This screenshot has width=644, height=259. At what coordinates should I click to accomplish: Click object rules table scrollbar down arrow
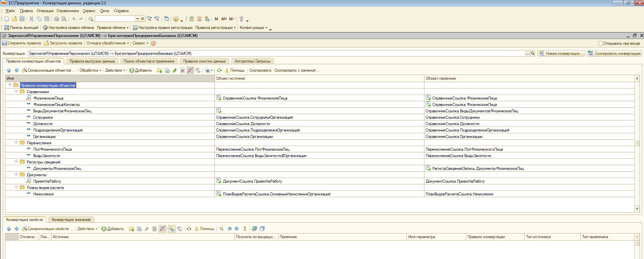coord(637,209)
